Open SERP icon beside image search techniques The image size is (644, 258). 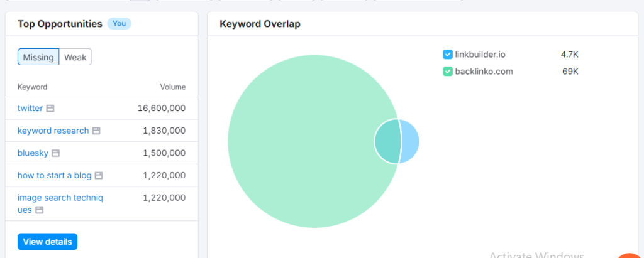pyautogui.click(x=39, y=210)
